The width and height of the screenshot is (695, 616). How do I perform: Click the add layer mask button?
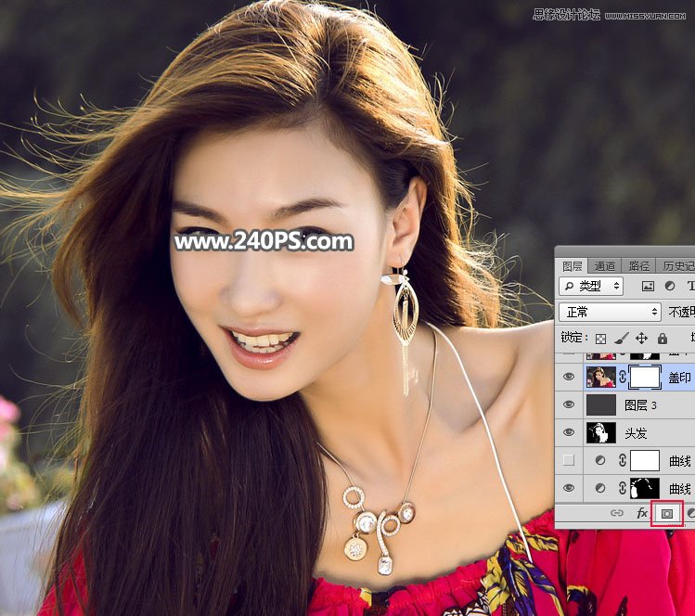[x=666, y=514]
